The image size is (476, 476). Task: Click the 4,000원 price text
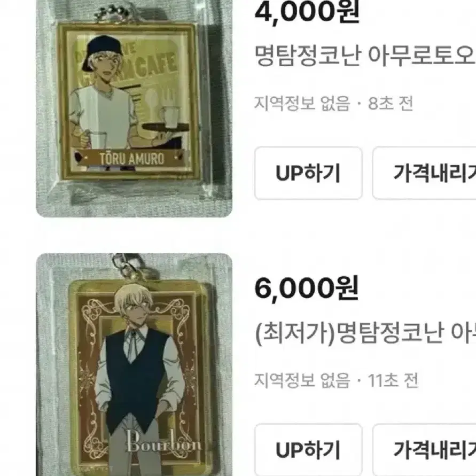[307, 12]
